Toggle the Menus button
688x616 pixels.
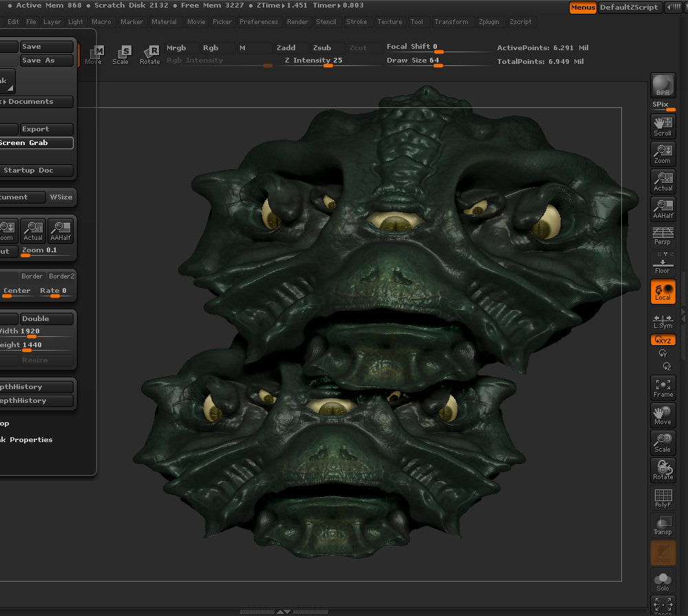click(x=583, y=8)
